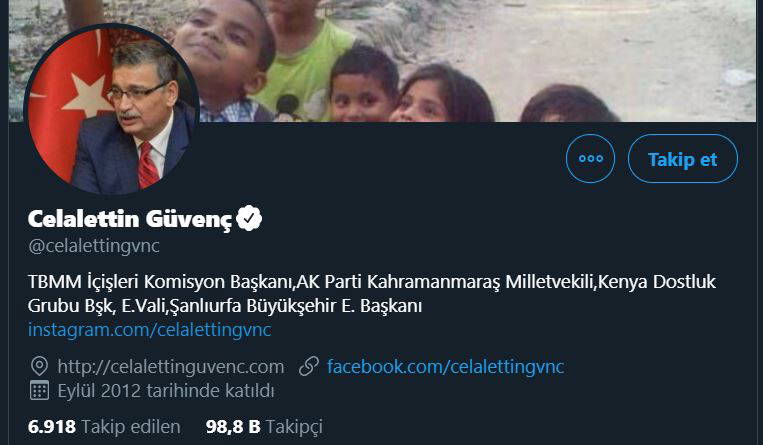View the header banner photo of children
The width and height of the screenshot is (763, 445).
coord(450,60)
